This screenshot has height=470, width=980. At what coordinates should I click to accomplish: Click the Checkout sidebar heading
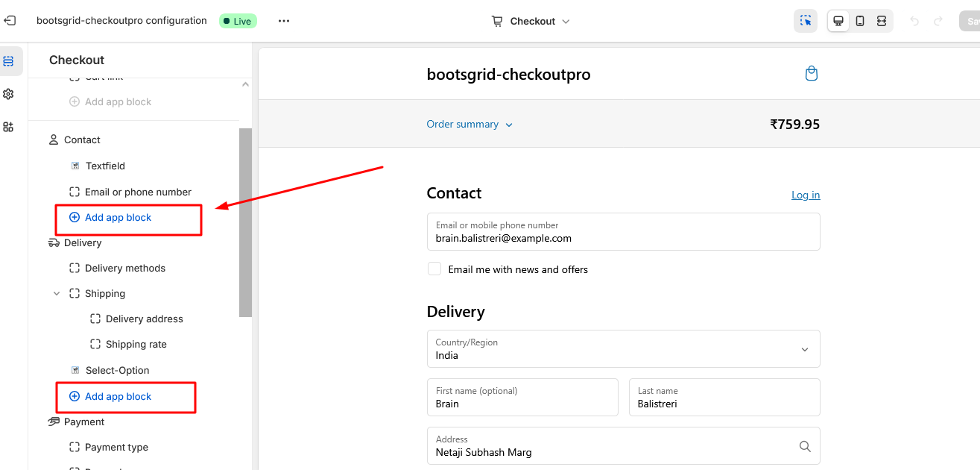77,60
